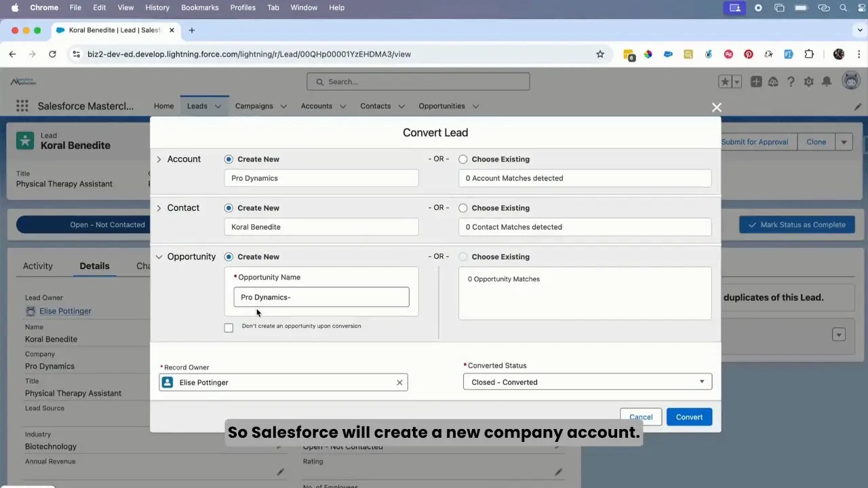Screen dimensions: 868x488
Task: Click the Pinterest extension icon
Action: pos(749,54)
